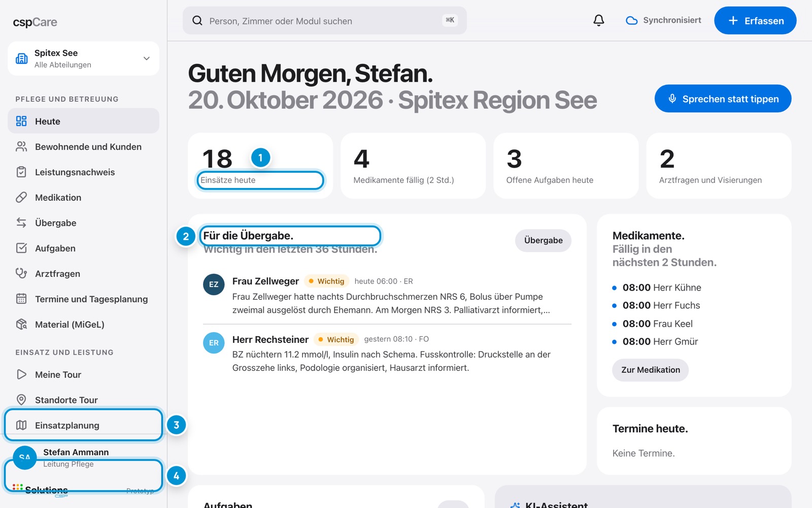Open Bewohnende und Kunden in sidebar
This screenshot has height=508, width=812.
point(83,146)
